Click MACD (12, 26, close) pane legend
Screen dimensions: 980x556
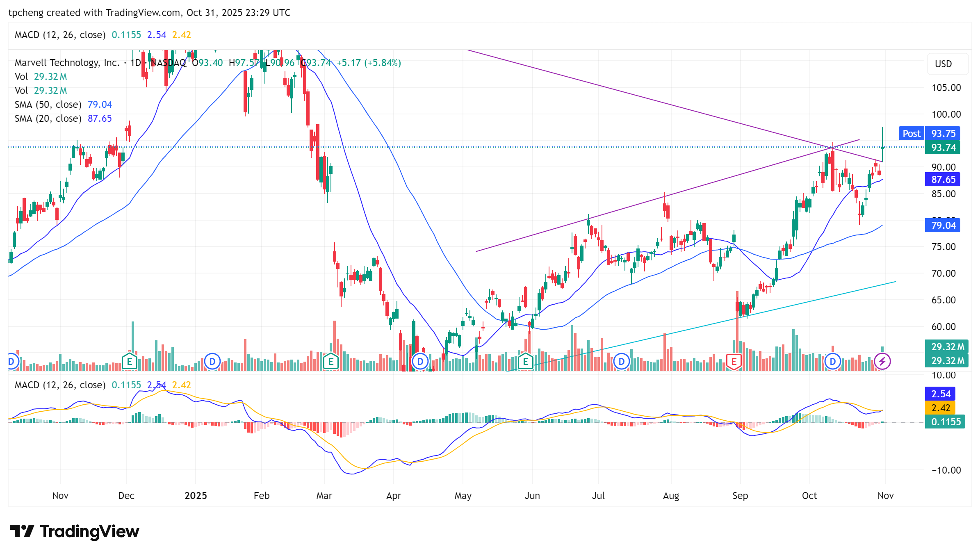pyautogui.click(x=60, y=385)
